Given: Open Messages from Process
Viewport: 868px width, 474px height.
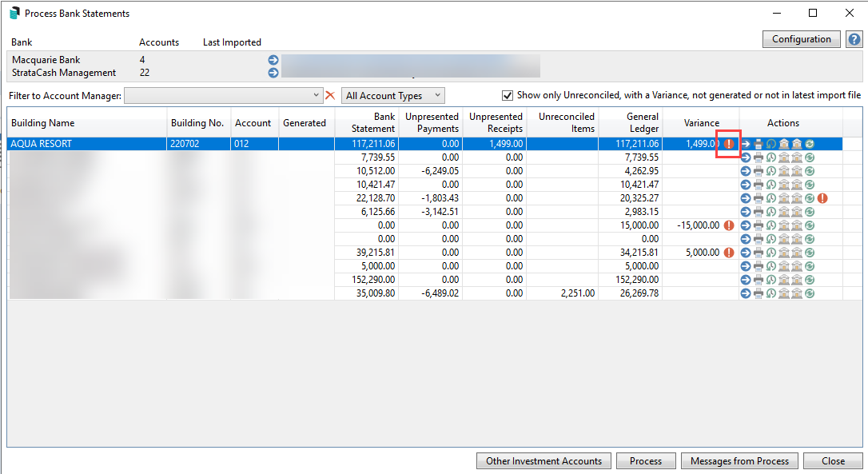Looking at the screenshot, I should pyautogui.click(x=739, y=460).
